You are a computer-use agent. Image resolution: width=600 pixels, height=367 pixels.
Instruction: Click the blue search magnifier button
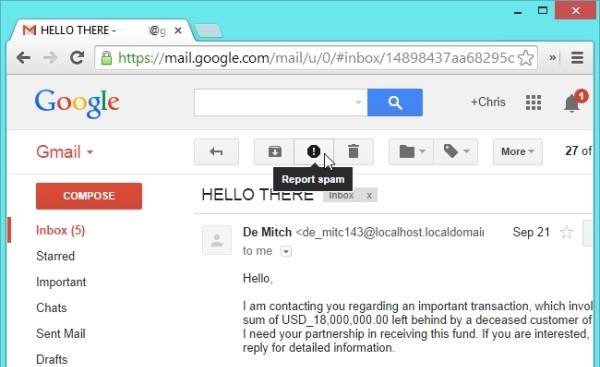point(395,102)
